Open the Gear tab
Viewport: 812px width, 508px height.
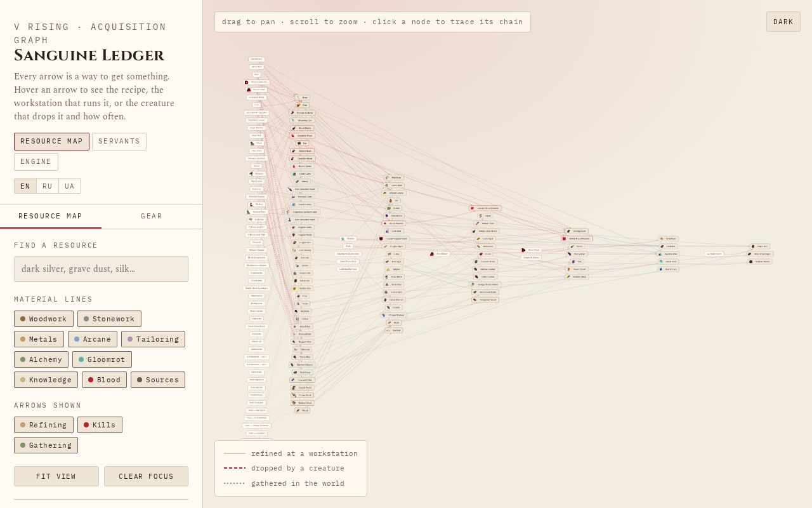coord(152,217)
